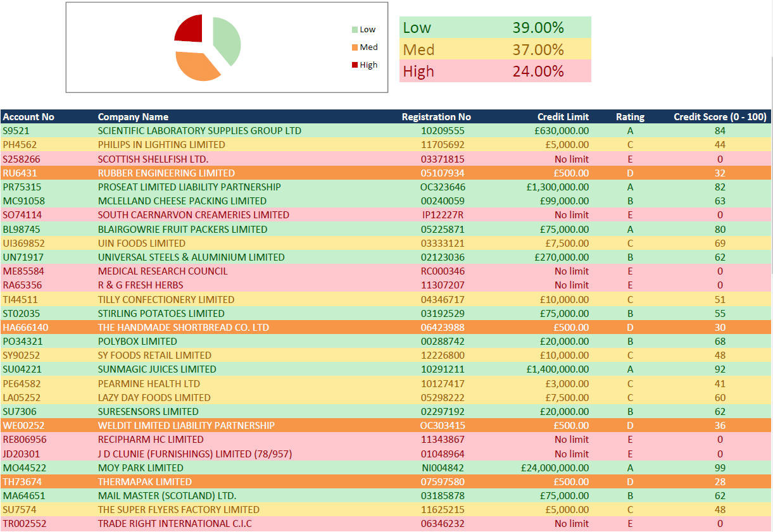Click the Rating column header
Image resolution: width=773 pixels, height=532 pixels.
click(630, 117)
